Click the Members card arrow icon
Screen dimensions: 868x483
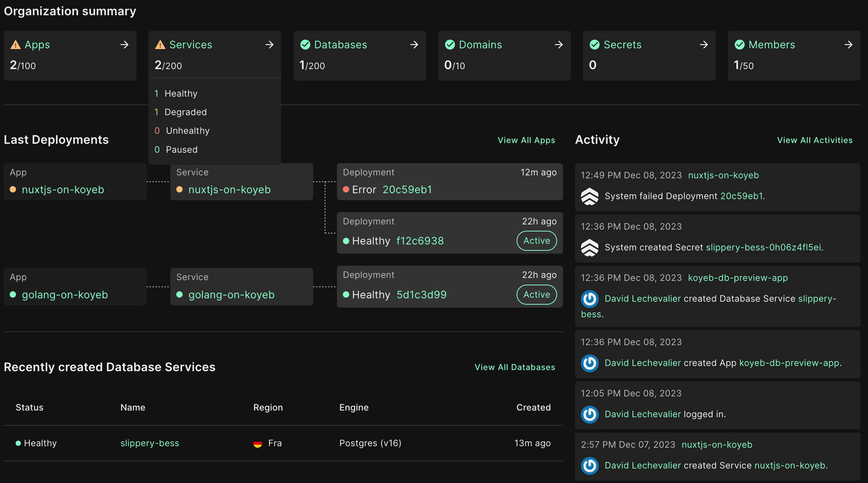(x=848, y=45)
